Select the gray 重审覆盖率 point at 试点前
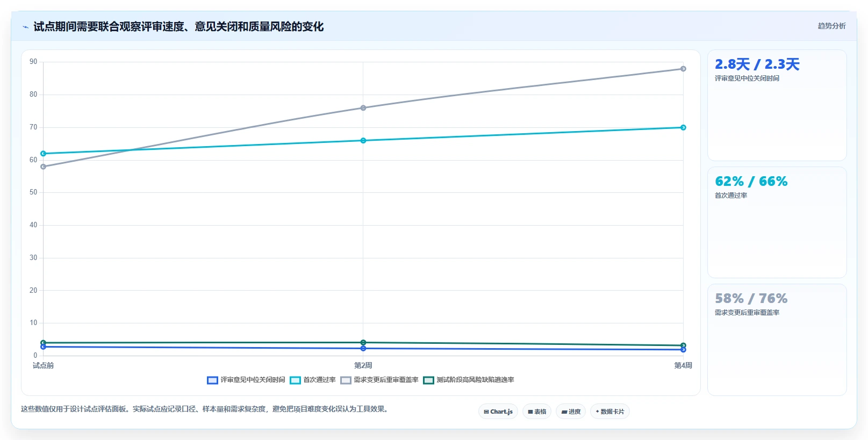The width and height of the screenshot is (868, 440). tap(44, 167)
